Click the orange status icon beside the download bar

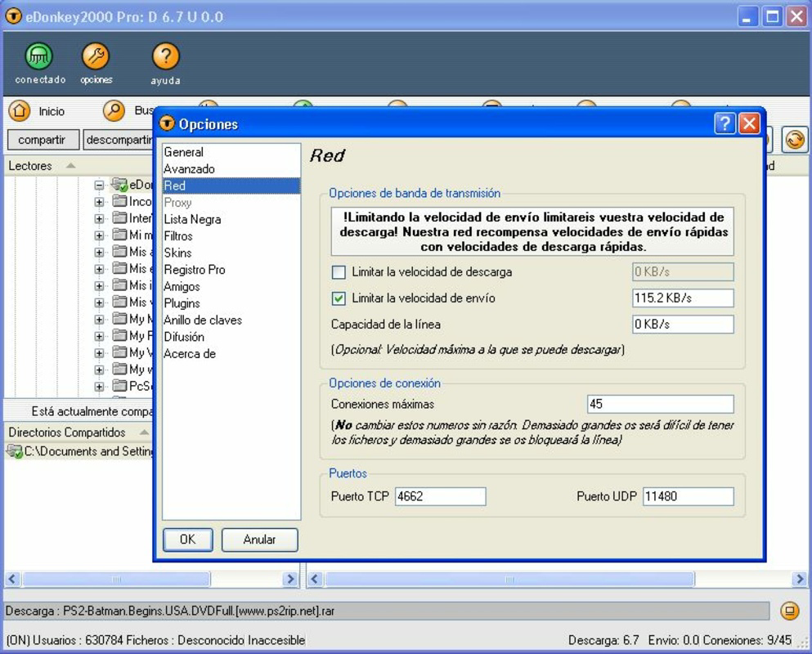point(789,611)
